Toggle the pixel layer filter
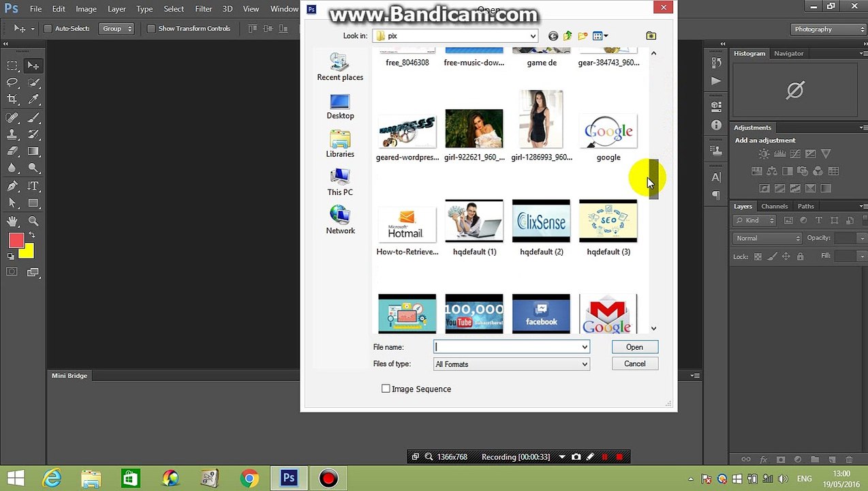Screen dimensions: 868x491 788,220
